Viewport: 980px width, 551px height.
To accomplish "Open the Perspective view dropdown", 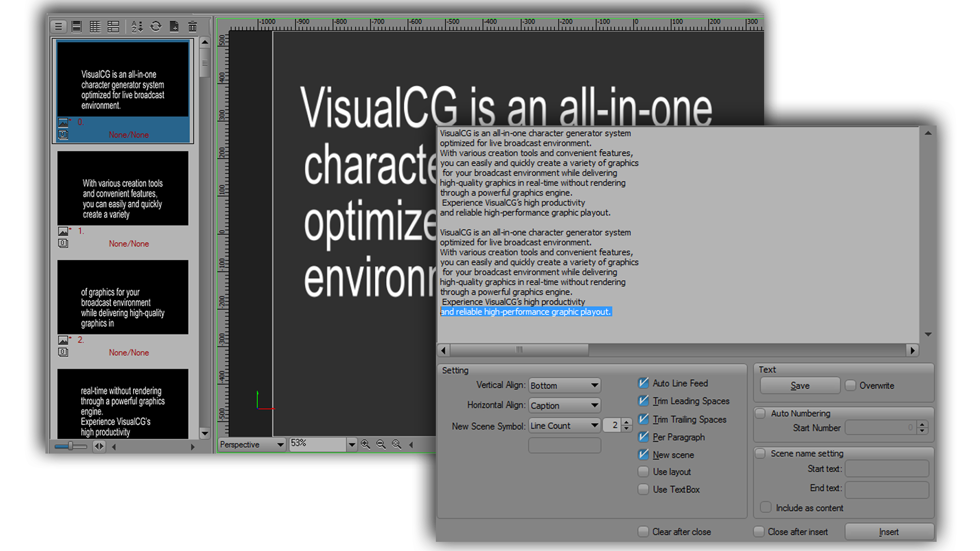I will pyautogui.click(x=252, y=444).
